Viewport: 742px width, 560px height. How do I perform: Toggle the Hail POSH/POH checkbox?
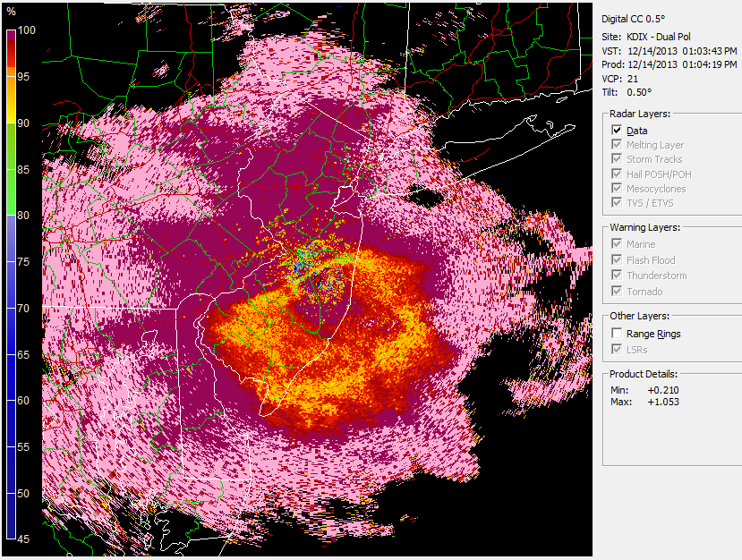617,174
